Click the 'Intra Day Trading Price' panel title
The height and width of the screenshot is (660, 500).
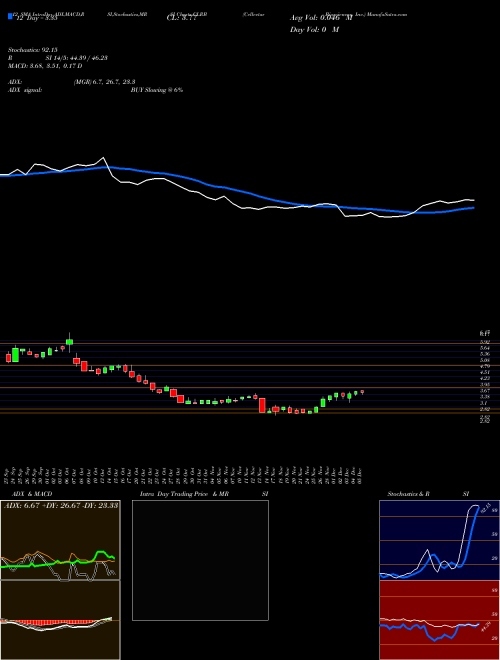click(x=174, y=494)
